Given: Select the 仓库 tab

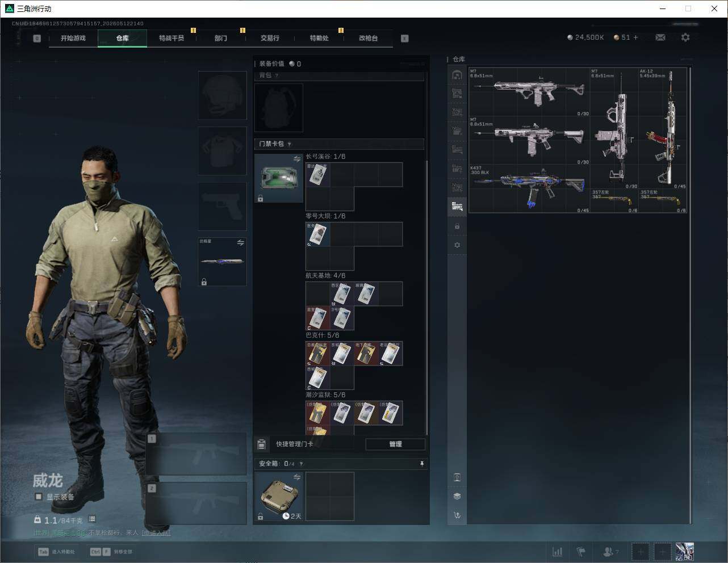Looking at the screenshot, I should pyautogui.click(x=123, y=38).
